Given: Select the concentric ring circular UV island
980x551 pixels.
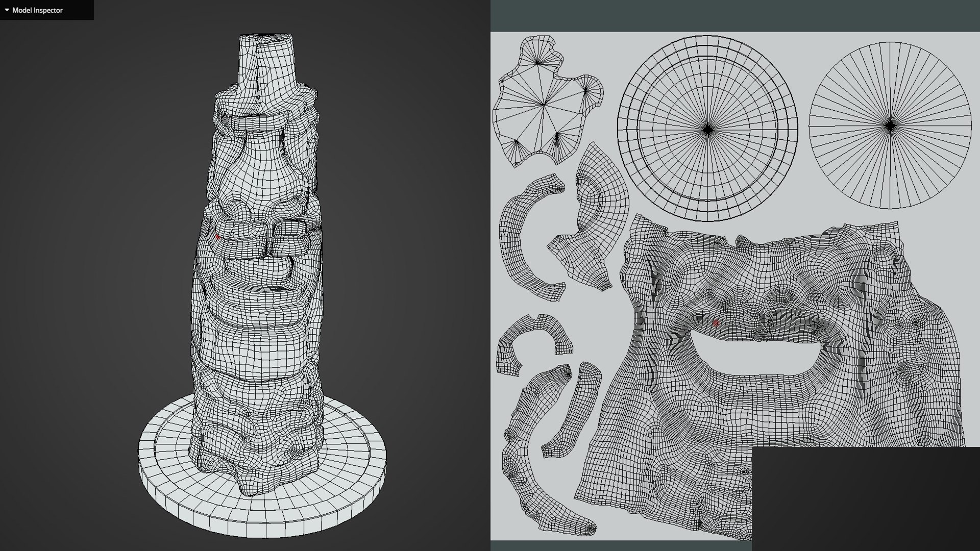Looking at the screenshot, I should point(707,129).
